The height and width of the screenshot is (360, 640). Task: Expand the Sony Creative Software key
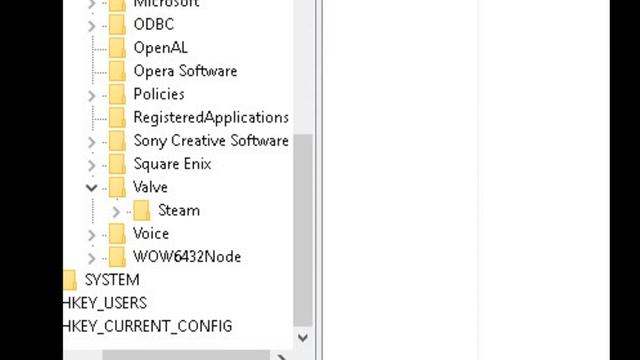pos(91,142)
